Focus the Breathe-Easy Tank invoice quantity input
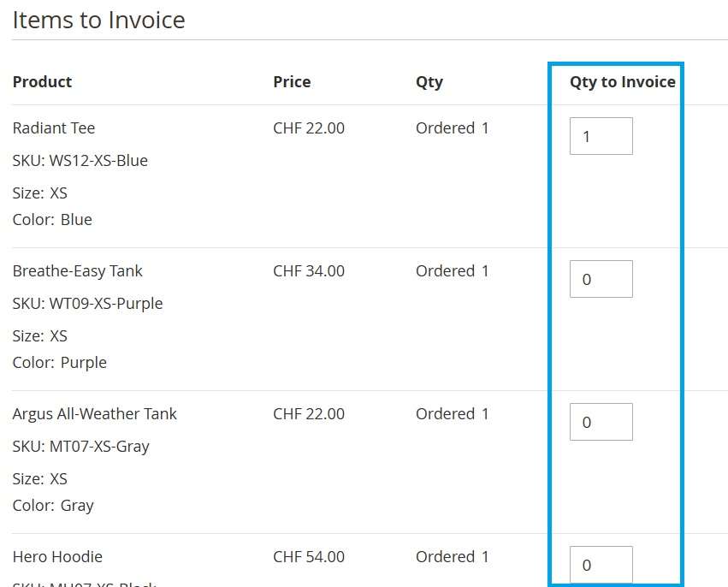 point(601,279)
